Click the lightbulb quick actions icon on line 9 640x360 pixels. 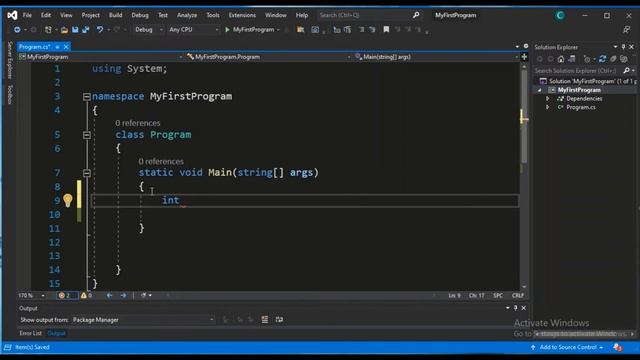tap(68, 200)
